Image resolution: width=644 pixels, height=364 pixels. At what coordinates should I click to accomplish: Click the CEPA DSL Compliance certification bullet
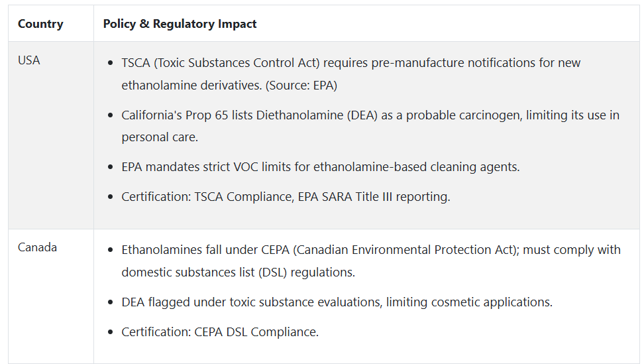coord(220,332)
